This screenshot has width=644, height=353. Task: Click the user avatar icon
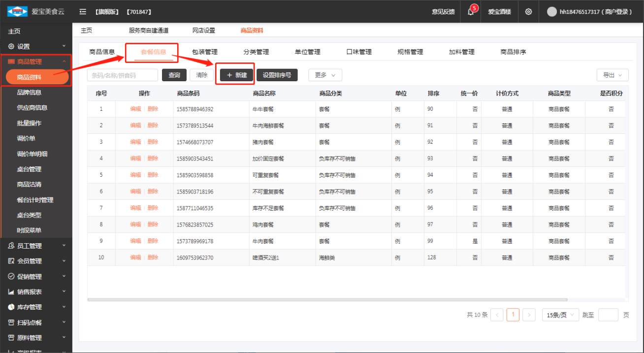551,12
